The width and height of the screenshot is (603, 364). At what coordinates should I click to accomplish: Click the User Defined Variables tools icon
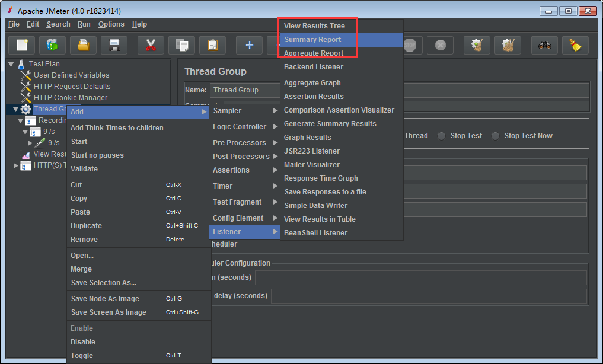(25, 75)
